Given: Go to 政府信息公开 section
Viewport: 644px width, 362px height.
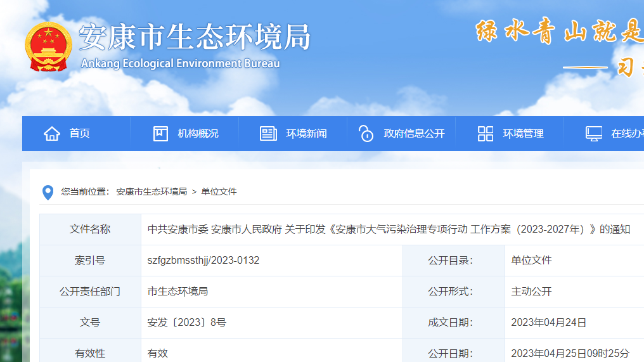Looking at the screenshot, I should (x=414, y=134).
